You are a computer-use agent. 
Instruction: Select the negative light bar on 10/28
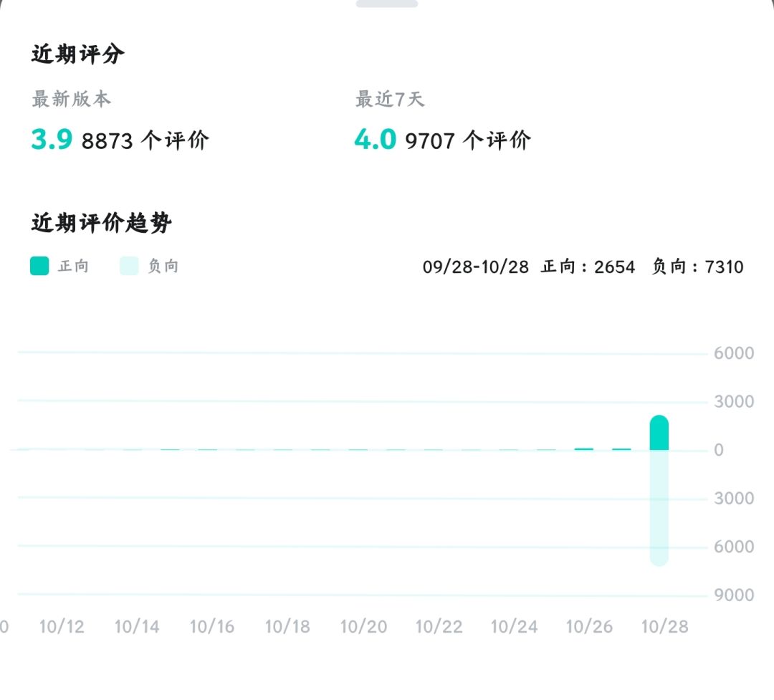(x=659, y=507)
